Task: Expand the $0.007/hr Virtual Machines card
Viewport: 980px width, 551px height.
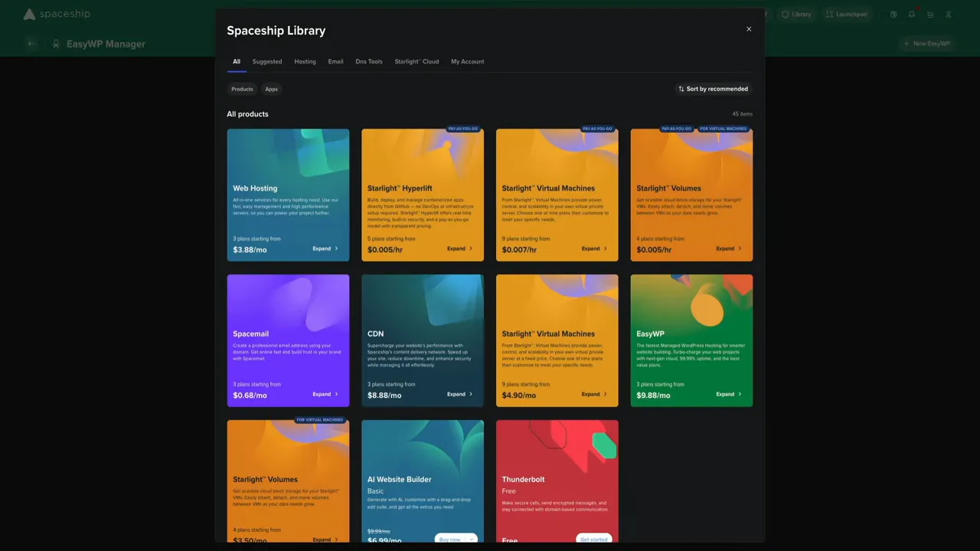Action: tap(594, 249)
